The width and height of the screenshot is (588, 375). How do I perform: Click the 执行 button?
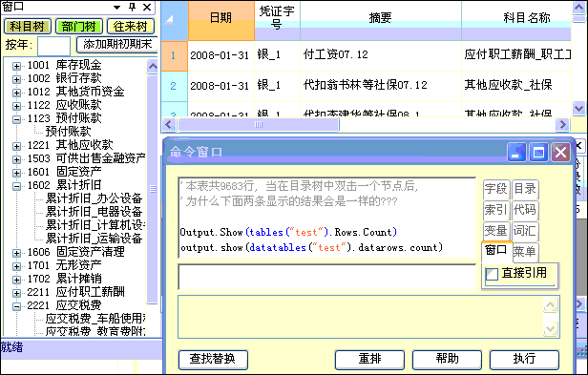[524, 359]
